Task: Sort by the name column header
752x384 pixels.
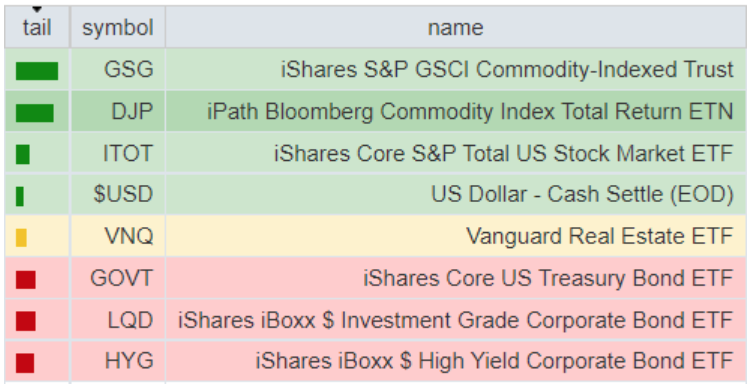Action: [x=456, y=27]
